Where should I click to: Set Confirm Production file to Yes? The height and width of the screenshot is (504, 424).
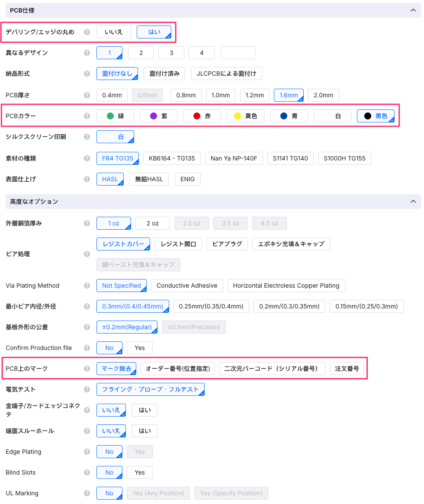point(140,348)
